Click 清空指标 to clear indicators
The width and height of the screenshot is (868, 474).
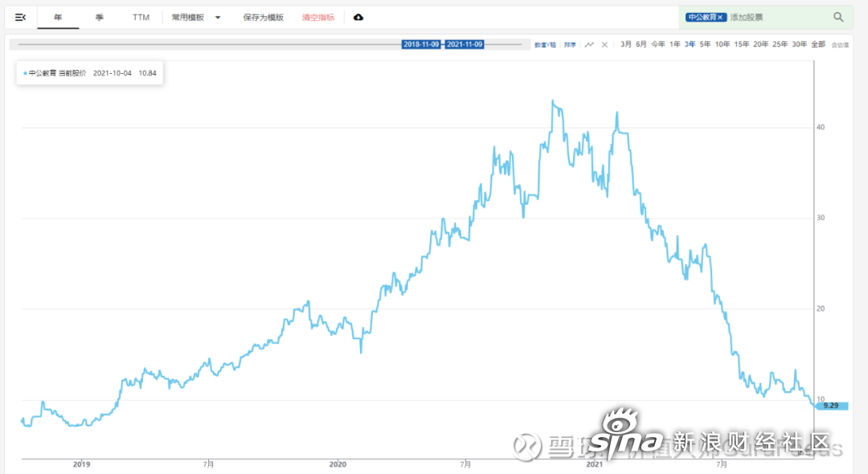point(318,17)
